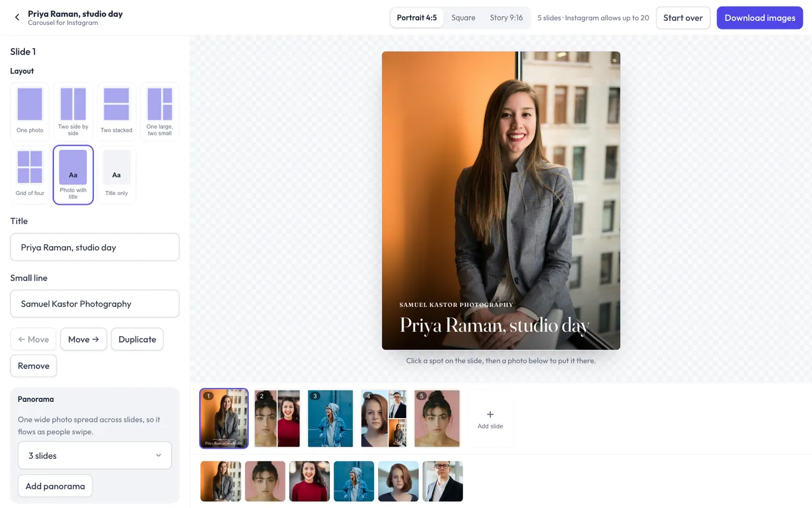
Task: Add a panorama across slides
Action: pyautogui.click(x=55, y=486)
